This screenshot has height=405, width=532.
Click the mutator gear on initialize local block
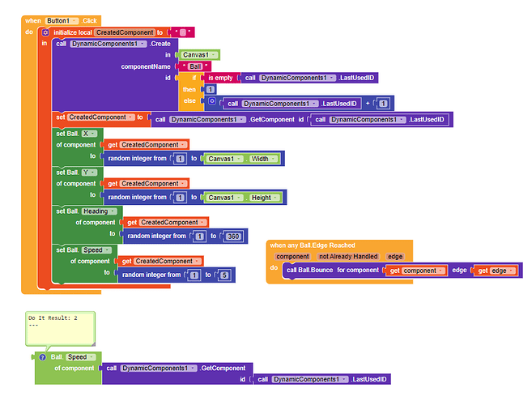click(x=45, y=32)
